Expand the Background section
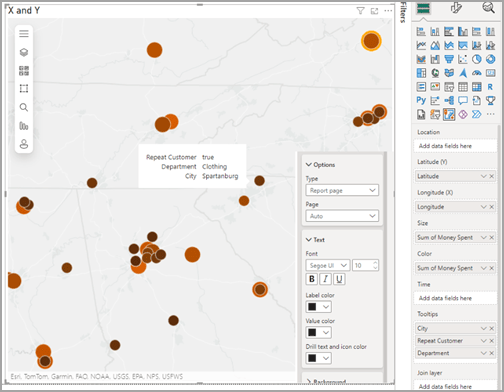The height and width of the screenshot is (392, 504). tap(309, 381)
